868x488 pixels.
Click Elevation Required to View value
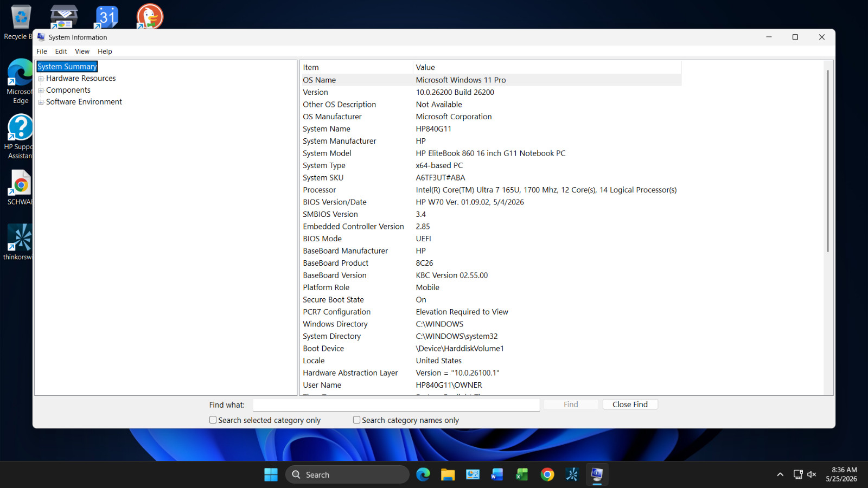462,312
